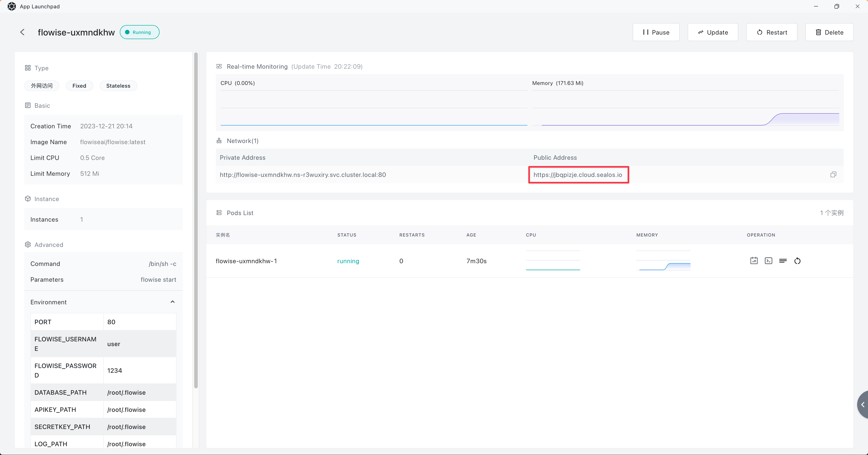Open the pod terminal icon

tap(768, 261)
